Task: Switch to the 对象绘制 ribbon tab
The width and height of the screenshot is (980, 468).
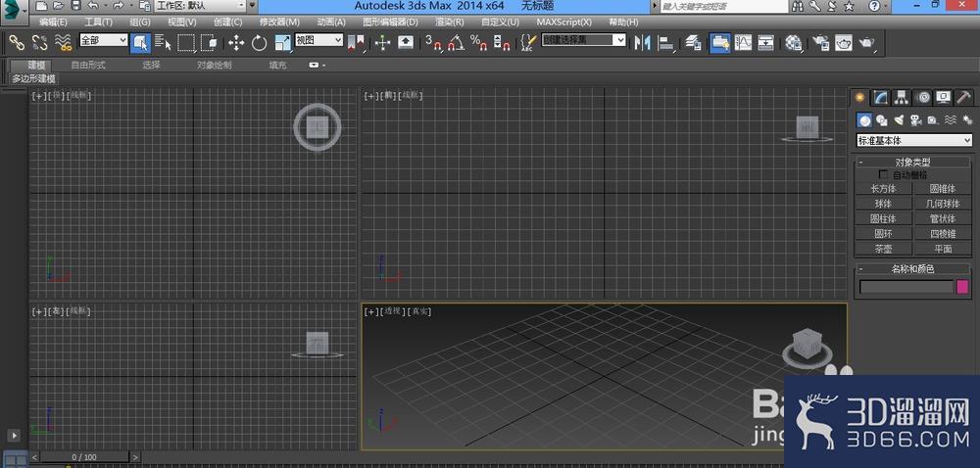Action: [x=214, y=65]
